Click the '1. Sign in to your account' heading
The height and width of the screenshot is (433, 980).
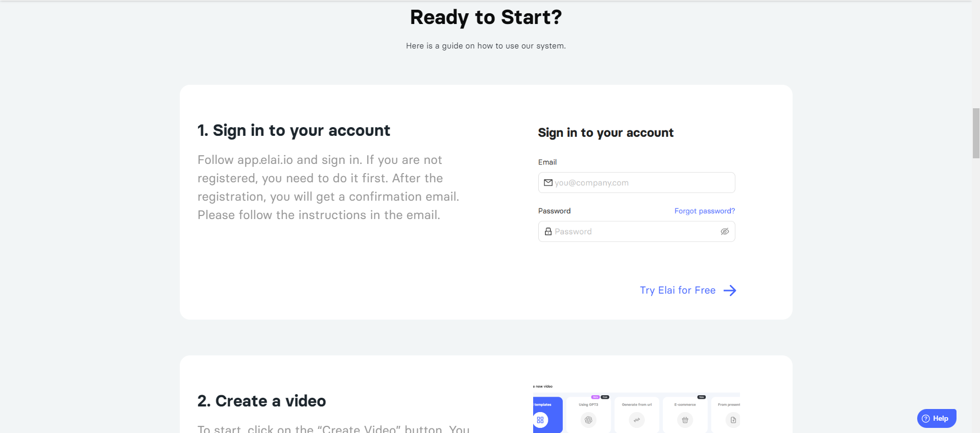tap(294, 131)
